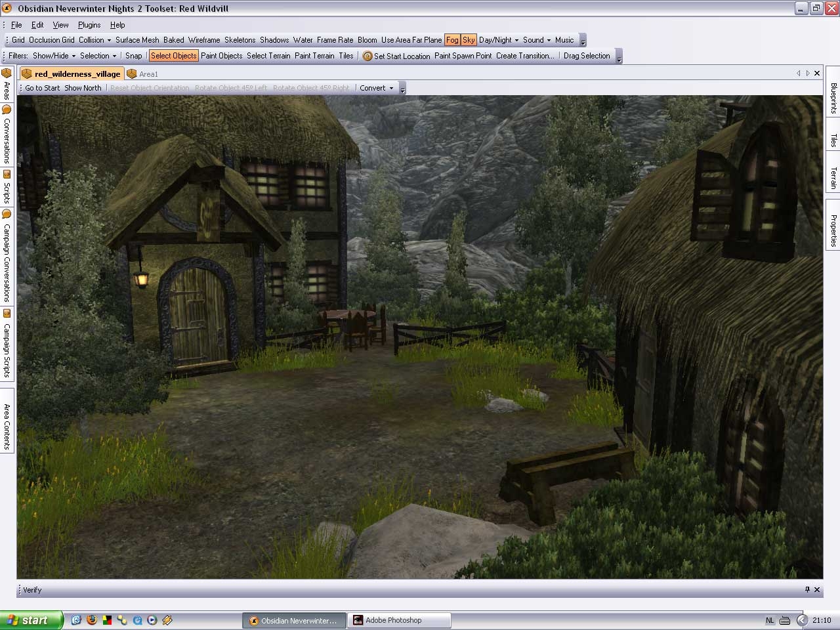Toggle the Fog display option off
Viewport: 840px width, 630px height.
(x=452, y=40)
